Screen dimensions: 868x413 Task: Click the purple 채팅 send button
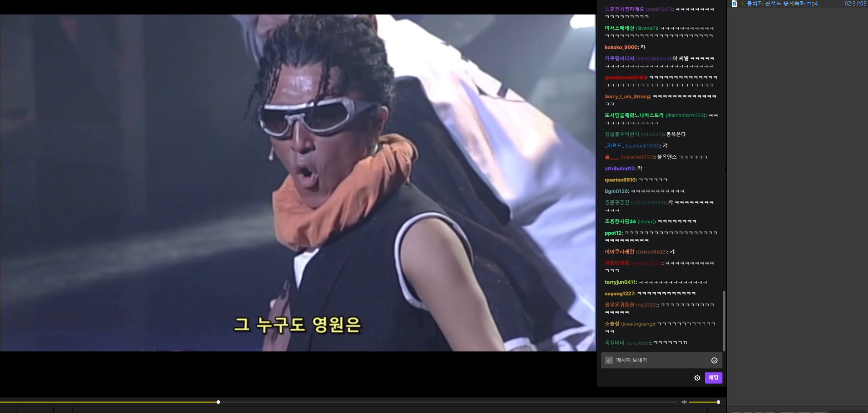[x=713, y=378]
